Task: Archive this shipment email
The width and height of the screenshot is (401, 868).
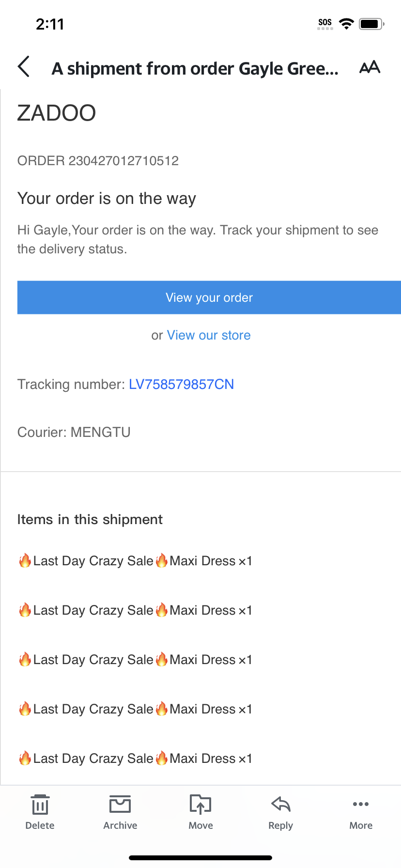Action: 120,812
